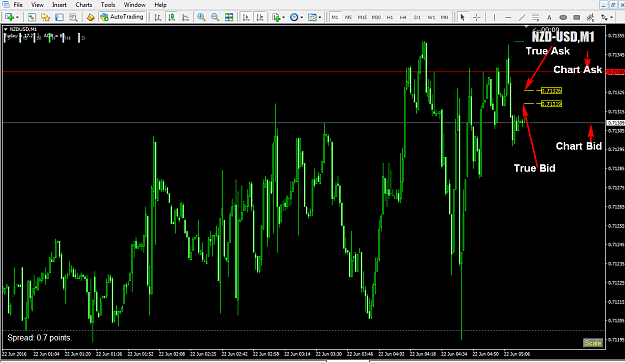
Task: Zoom out of the chart
Action: pyautogui.click(x=215, y=17)
